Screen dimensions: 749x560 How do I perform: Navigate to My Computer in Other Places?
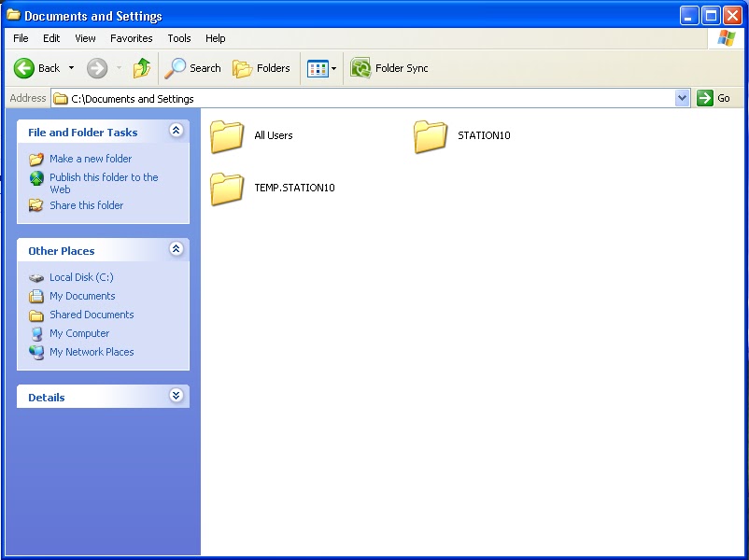80,333
